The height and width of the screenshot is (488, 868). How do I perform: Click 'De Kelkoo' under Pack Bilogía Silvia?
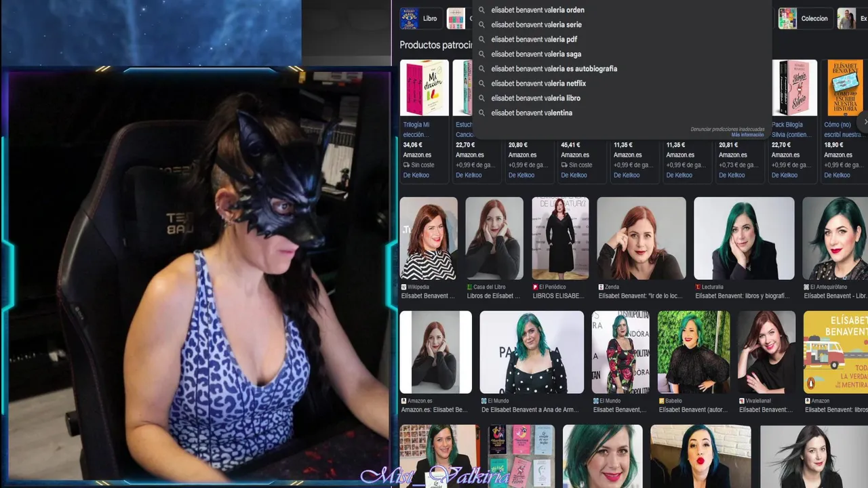(x=785, y=175)
